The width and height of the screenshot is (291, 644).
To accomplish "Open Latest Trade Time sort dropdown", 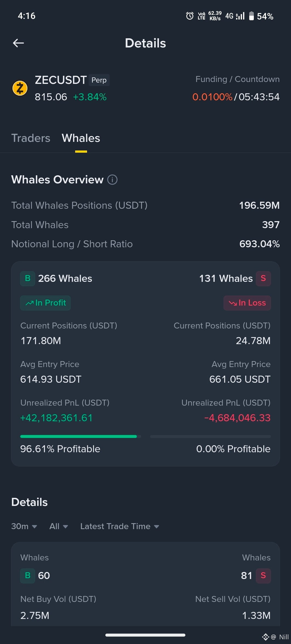I will click(120, 526).
